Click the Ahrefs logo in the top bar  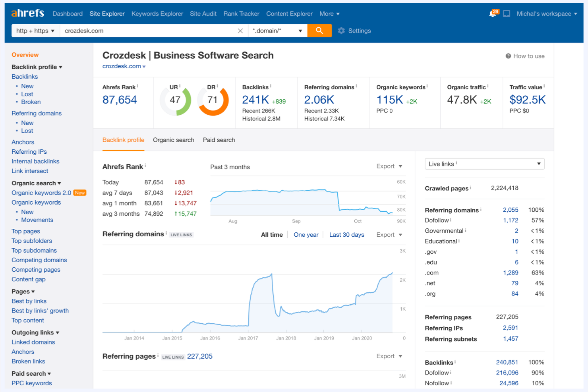coord(27,12)
